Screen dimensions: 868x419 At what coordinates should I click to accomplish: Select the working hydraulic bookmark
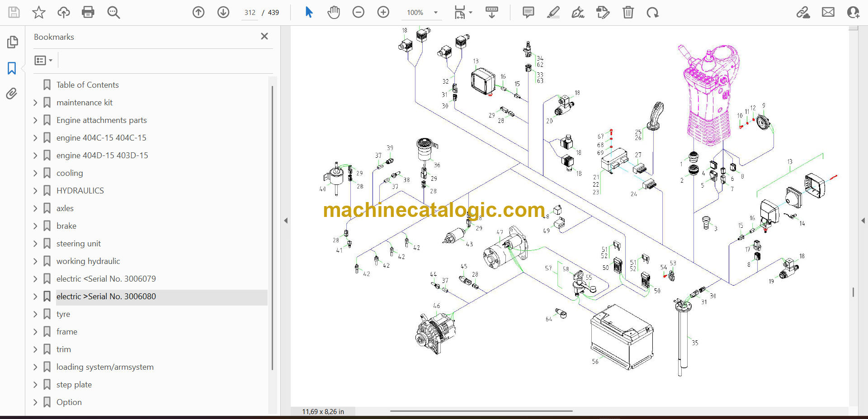88,261
